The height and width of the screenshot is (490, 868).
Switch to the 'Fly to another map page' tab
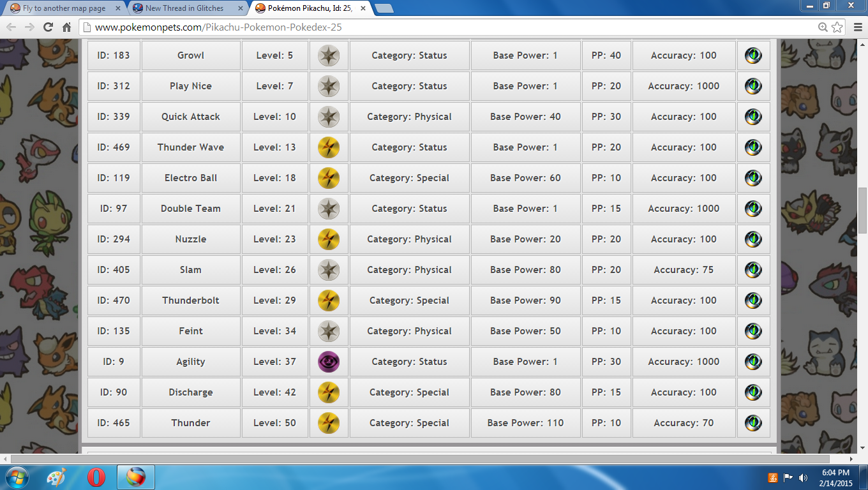point(64,8)
